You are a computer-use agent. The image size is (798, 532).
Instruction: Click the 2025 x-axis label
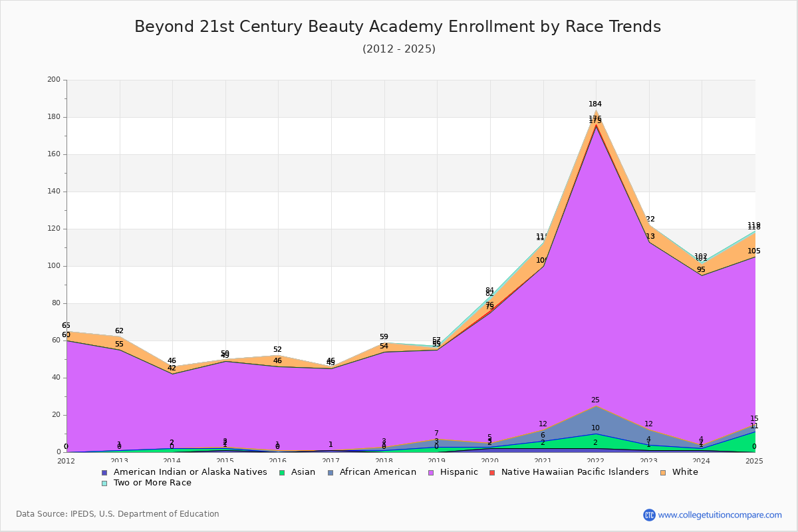pos(755,460)
